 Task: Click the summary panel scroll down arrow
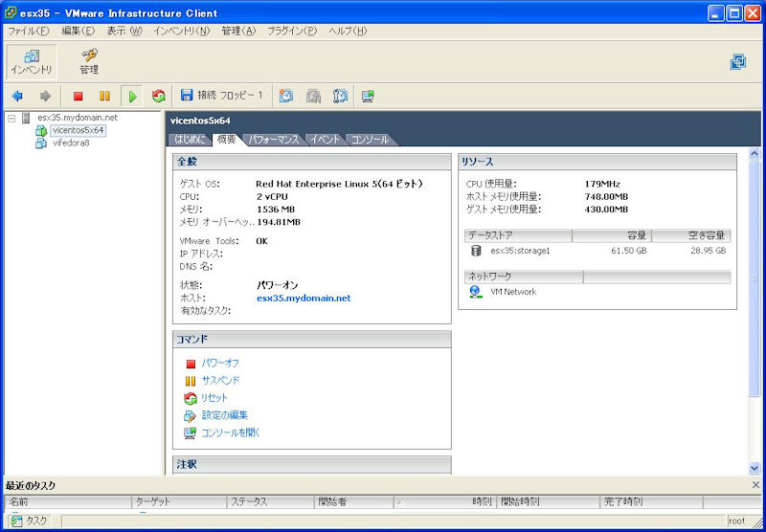tap(755, 468)
